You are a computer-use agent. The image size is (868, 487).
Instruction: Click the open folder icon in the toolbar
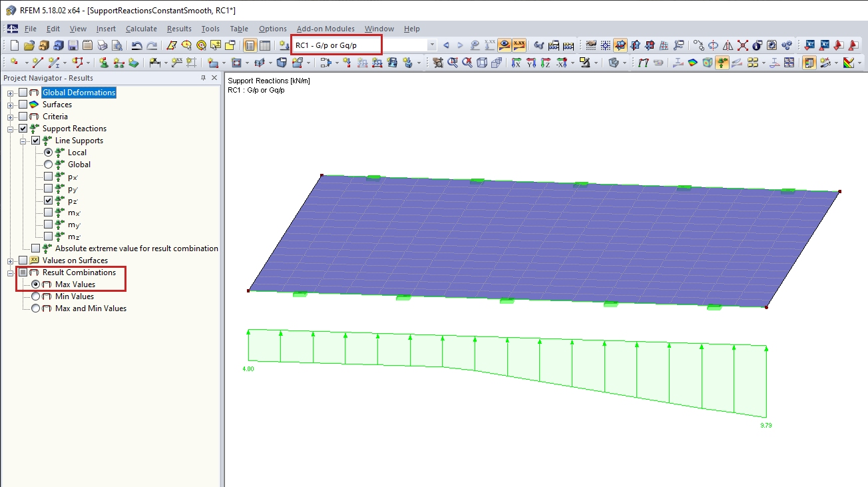(x=29, y=45)
